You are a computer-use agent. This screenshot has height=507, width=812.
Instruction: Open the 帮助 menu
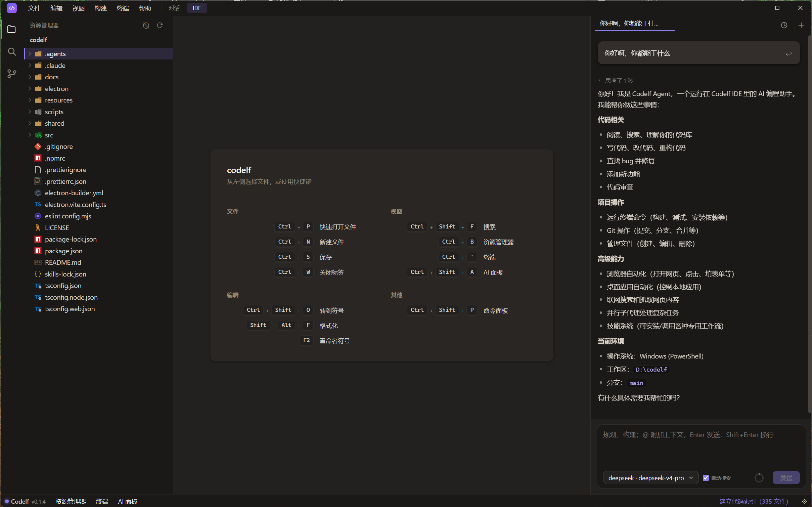(x=145, y=8)
